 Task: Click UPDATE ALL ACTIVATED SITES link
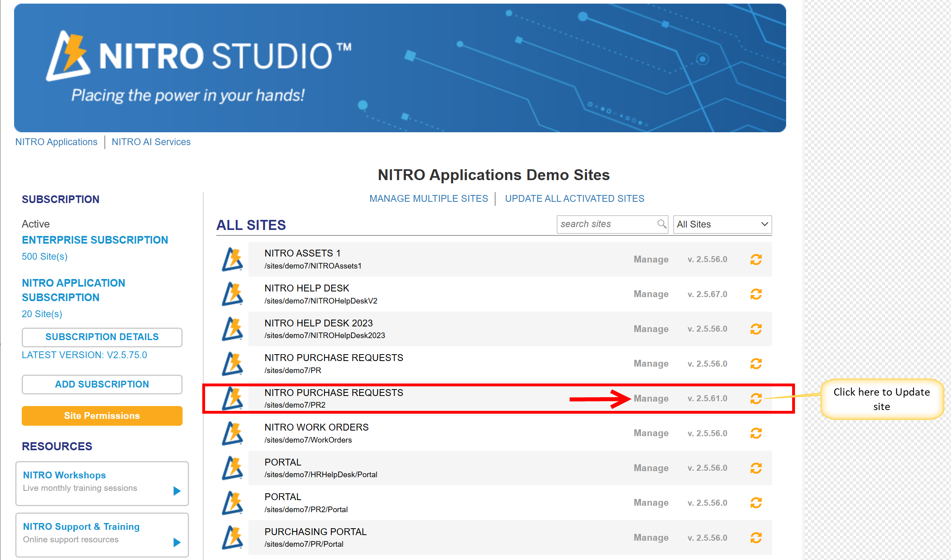[575, 199]
